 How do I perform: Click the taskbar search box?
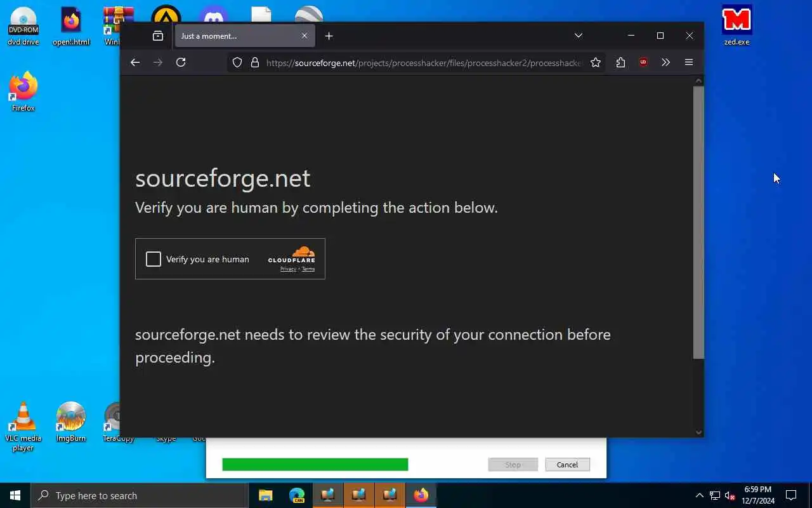140,495
